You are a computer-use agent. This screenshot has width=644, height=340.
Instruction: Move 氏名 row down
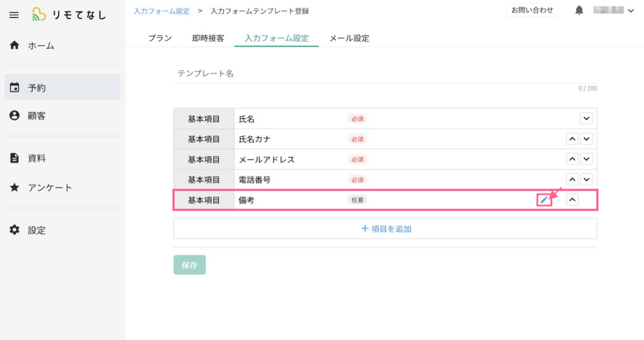click(586, 118)
